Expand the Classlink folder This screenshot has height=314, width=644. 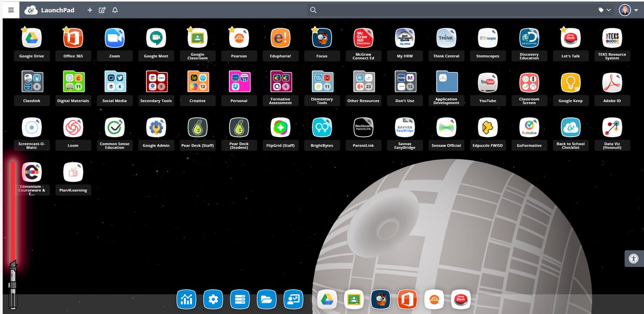32,83
